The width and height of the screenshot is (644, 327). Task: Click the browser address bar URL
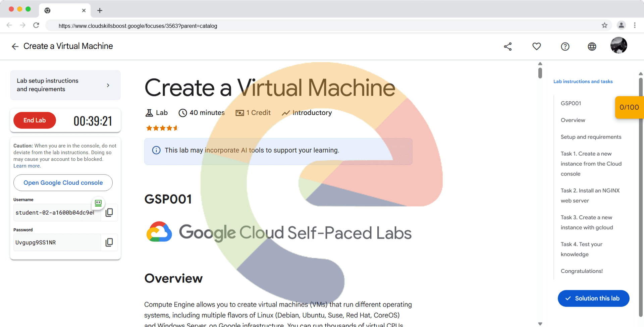tap(138, 26)
